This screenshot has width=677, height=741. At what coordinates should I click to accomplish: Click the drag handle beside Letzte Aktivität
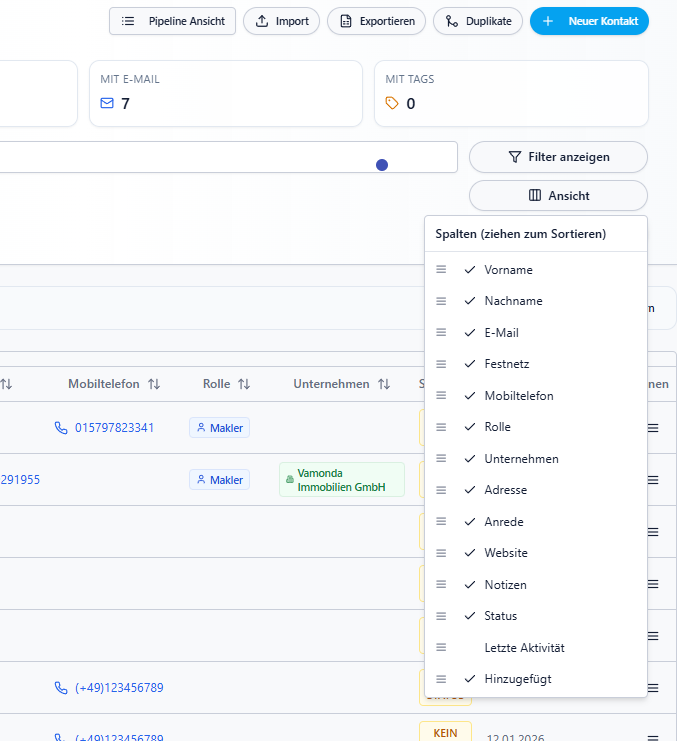[441, 648]
